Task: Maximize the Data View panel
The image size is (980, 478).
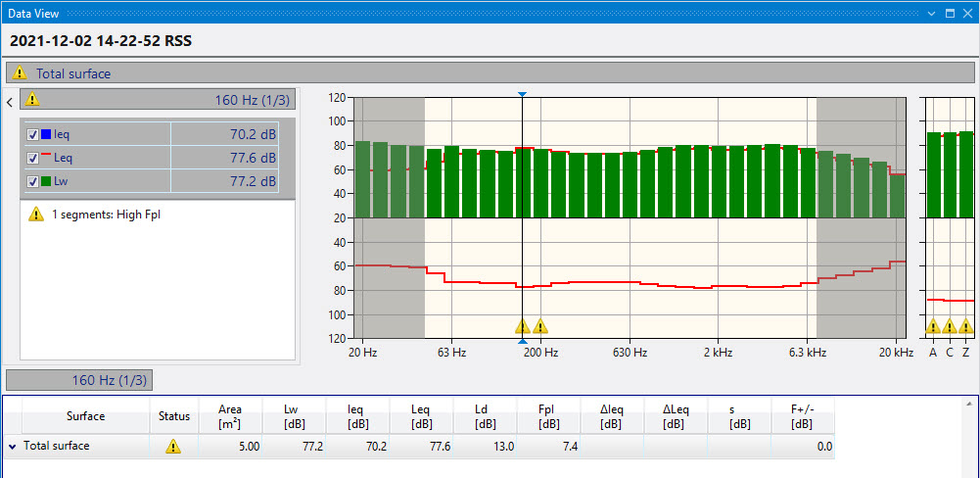Action: click(x=950, y=13)
